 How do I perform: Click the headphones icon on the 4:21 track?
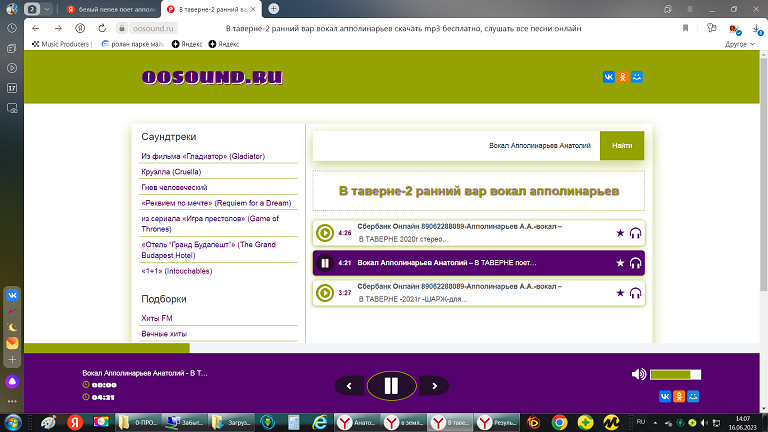[x=635, y=263]
